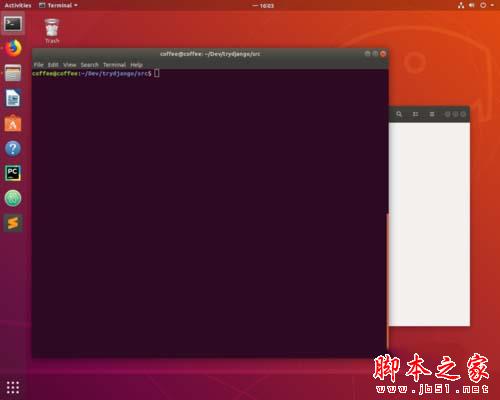Open the Edit menu in Terminal

(x=53, y=65)
